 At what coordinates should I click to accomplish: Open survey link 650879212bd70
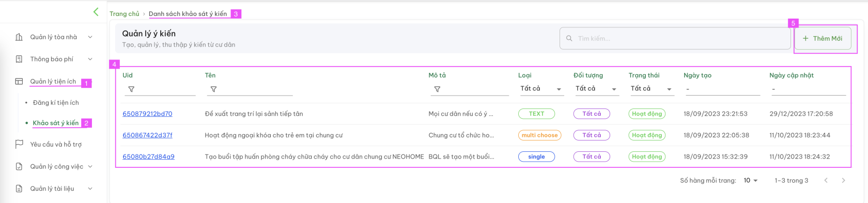[x=147, y=114]
